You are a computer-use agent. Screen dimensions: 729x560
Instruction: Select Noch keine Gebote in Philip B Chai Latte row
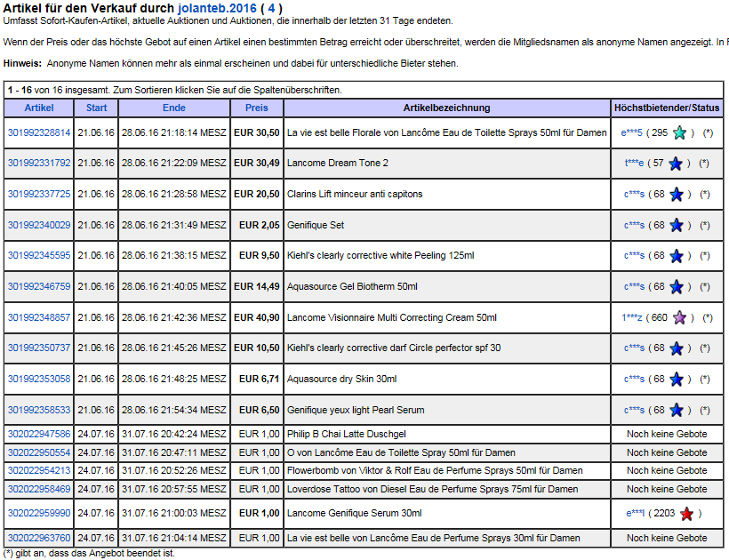(667, 434)
